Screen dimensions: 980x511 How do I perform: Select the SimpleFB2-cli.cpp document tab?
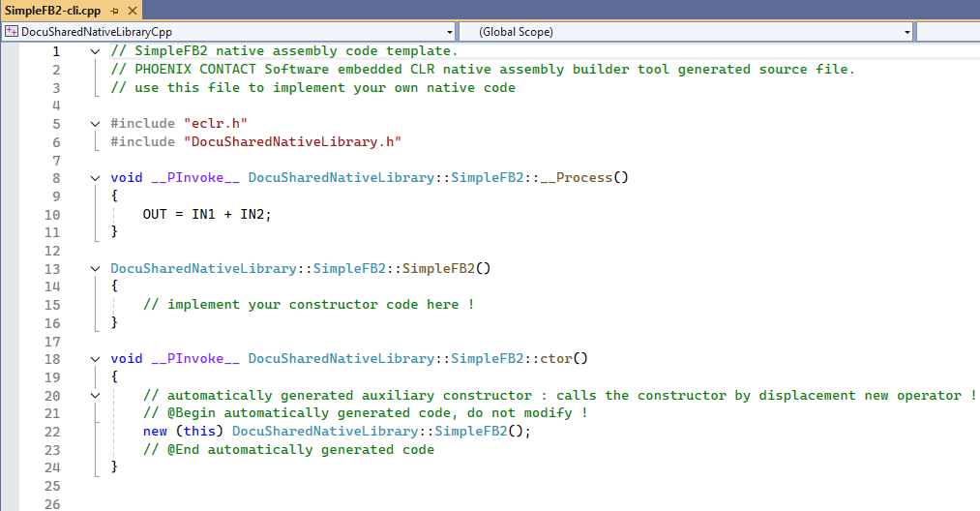point(52,11)
